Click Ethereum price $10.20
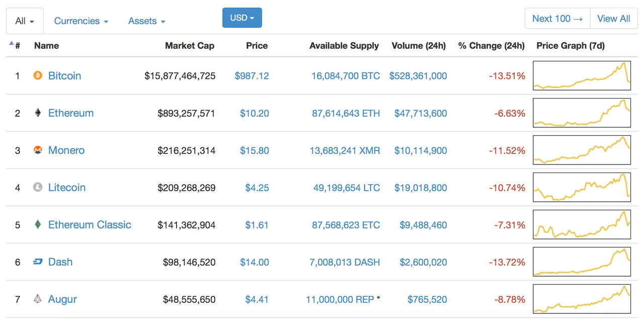This screenshot has height=319, width=644. (255, 113)
